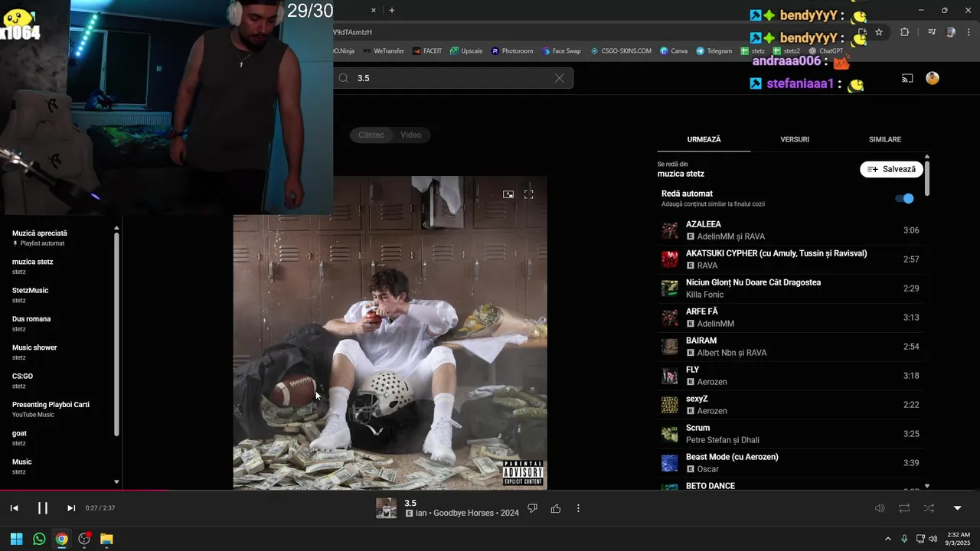
Task: Click the volume speaker icon in player bar
Action: 880,508
